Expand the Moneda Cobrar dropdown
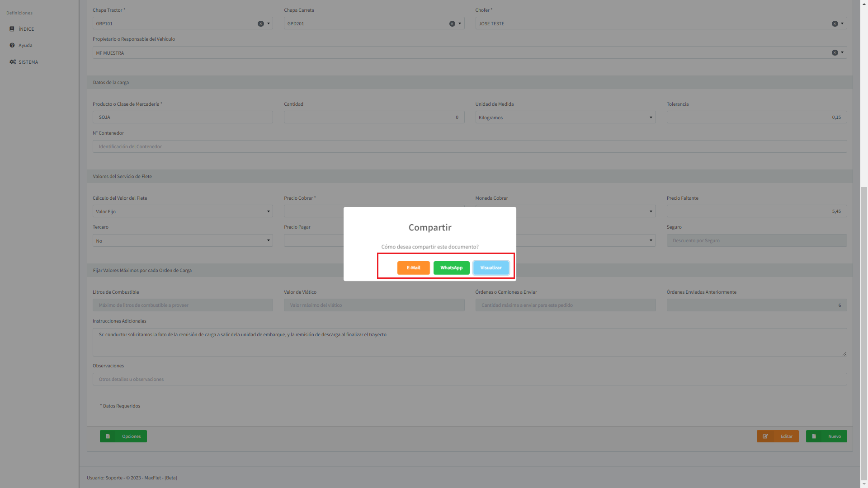The image size is (868, 488). point(651,211)
